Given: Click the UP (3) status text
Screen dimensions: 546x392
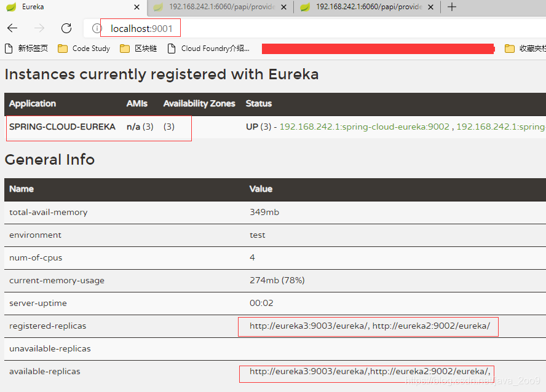Looking at the screenshot, I should click(x=258, y=127).
